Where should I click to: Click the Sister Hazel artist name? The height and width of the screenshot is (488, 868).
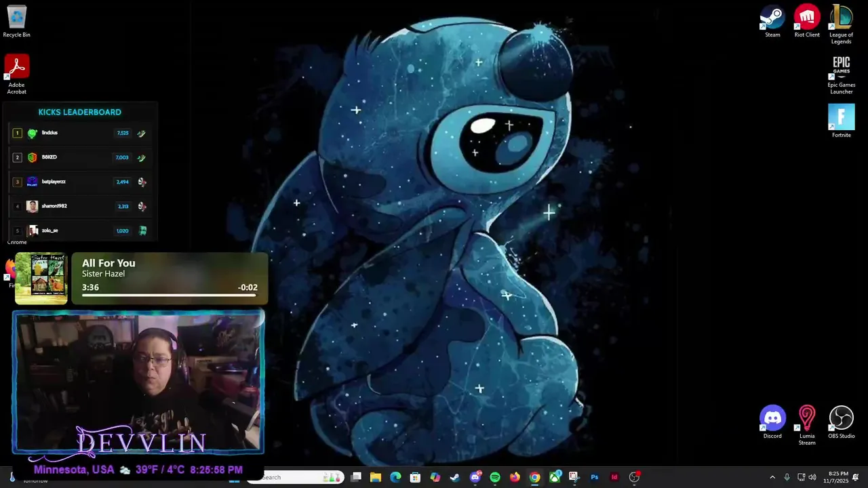(x=103, y=274)
